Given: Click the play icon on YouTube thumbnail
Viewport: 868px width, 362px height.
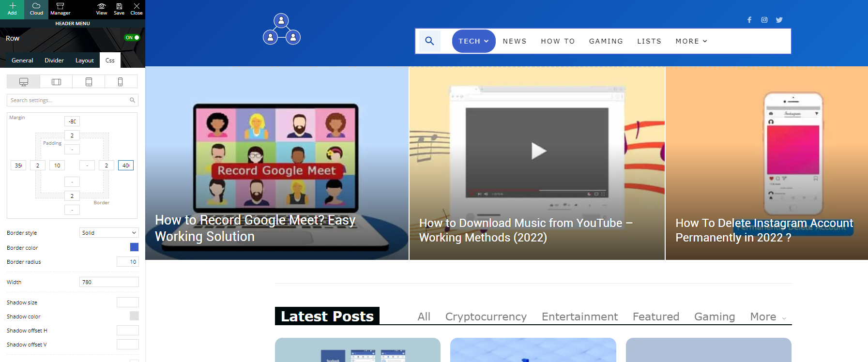Looking at the screenshot, I should pos(538,151).
